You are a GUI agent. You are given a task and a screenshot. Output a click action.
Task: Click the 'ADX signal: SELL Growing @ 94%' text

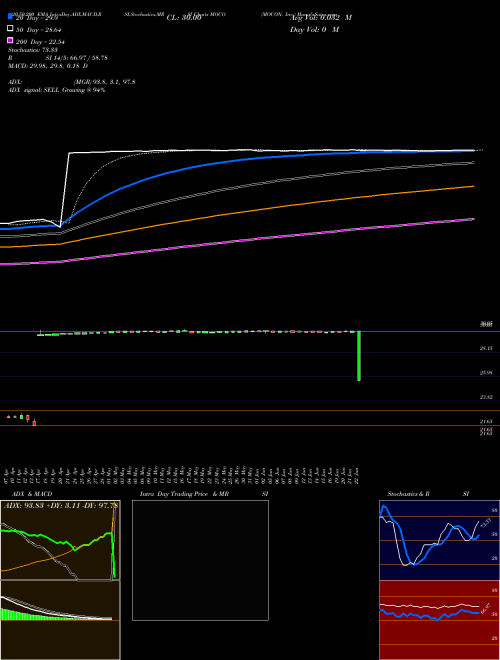pos(56,90)
